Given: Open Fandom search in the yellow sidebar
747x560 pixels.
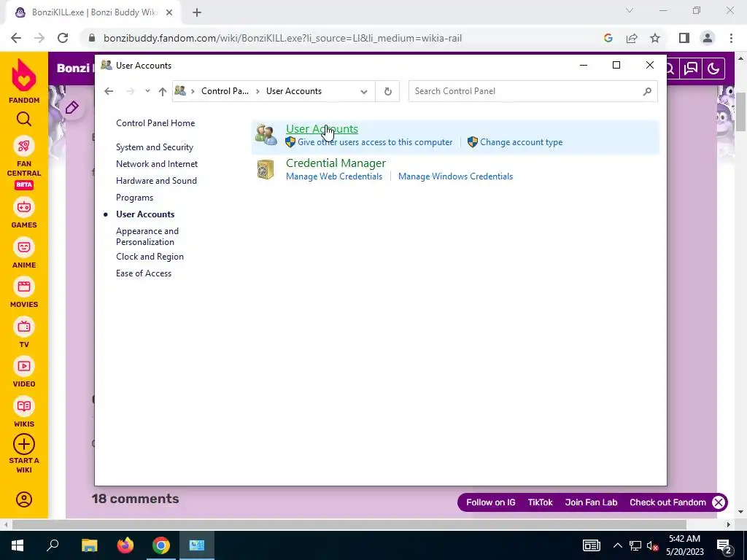Looking at the screenshot, I should [24, 119].
